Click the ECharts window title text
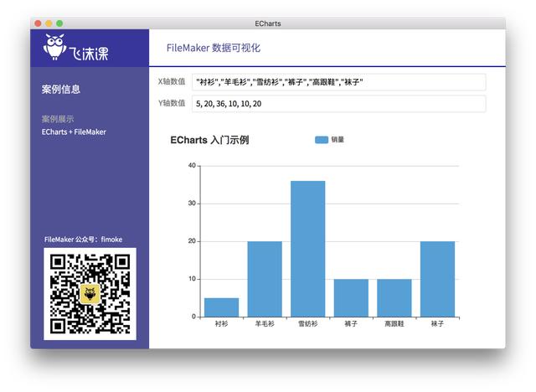The image size is (536, 392). click(268, 23)
